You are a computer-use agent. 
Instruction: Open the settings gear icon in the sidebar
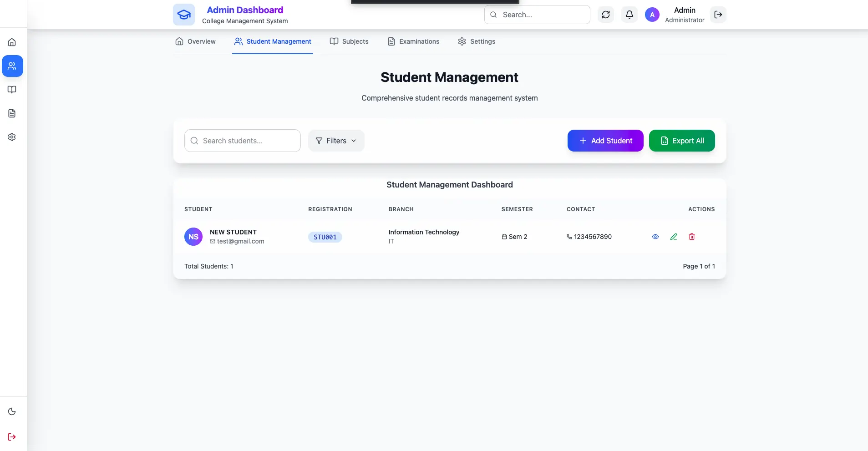[12, 137]
